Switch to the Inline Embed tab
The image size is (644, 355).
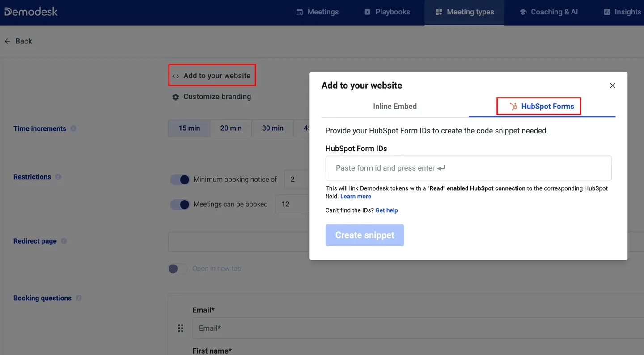[395, 106]
